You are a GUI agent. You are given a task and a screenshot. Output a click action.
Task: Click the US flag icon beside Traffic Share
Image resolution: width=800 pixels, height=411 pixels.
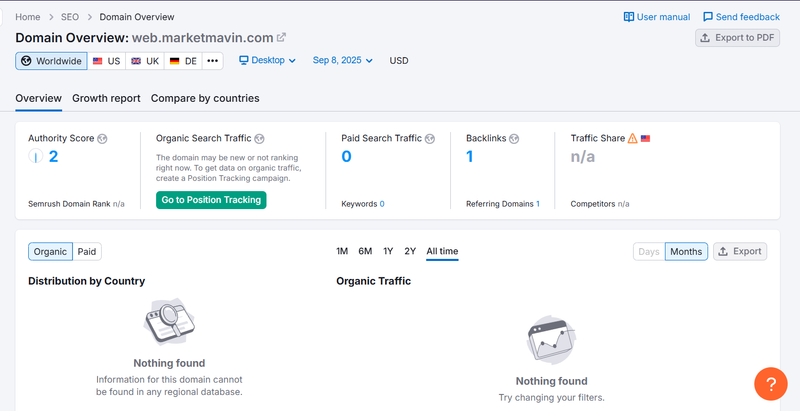coord(645,138)
